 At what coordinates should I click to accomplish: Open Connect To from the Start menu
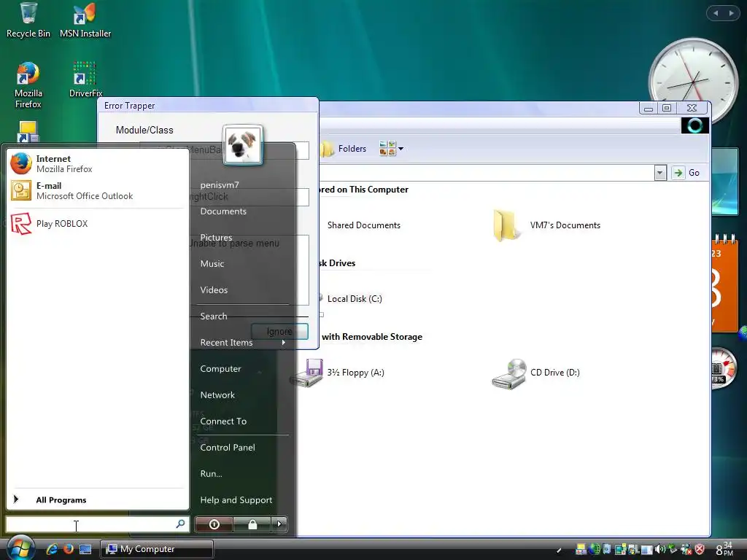(223, 421)
